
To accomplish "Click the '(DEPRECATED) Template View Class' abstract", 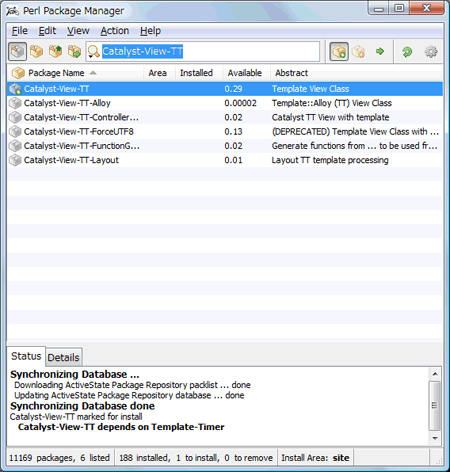I will coord(355,132).
